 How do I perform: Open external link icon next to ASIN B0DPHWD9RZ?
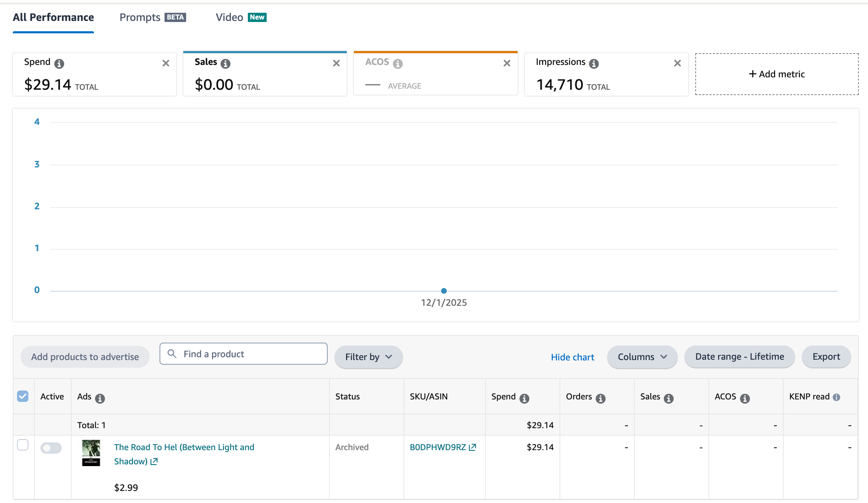[472, 447]
